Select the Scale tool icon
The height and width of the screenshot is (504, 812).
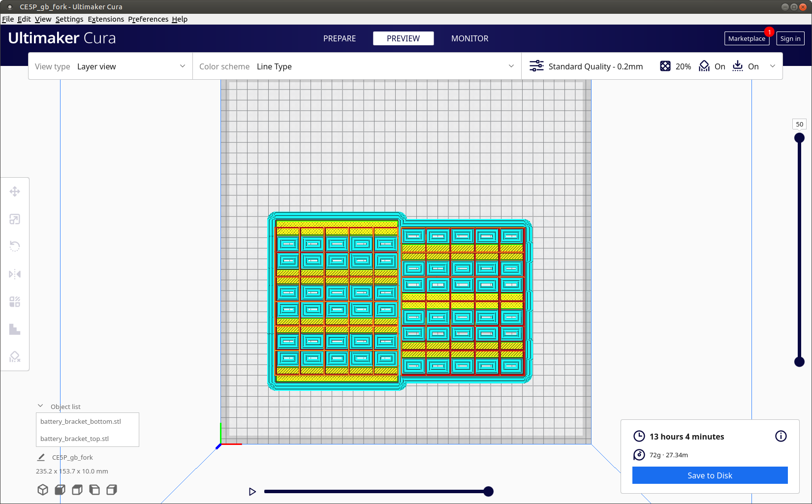click(x=15, y=219)
